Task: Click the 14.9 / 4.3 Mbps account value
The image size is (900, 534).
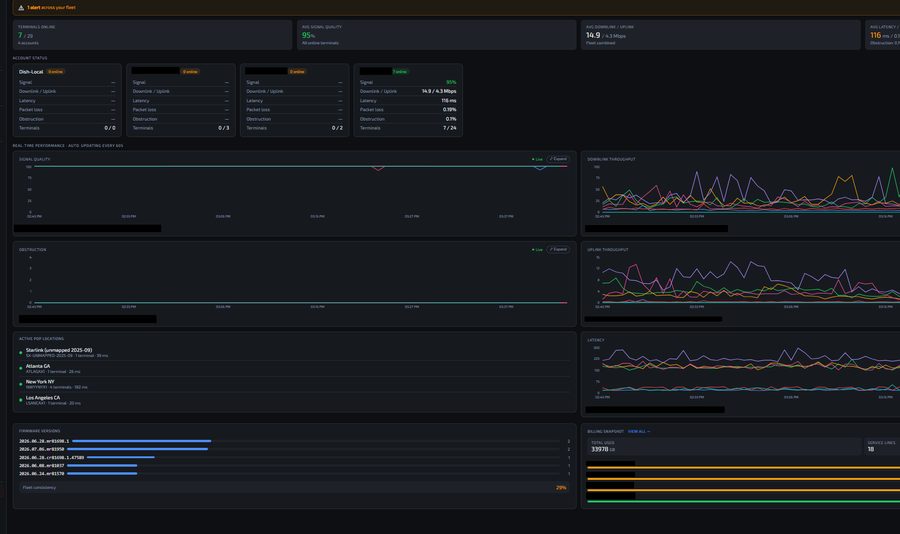Action: [x=439, y=91]
